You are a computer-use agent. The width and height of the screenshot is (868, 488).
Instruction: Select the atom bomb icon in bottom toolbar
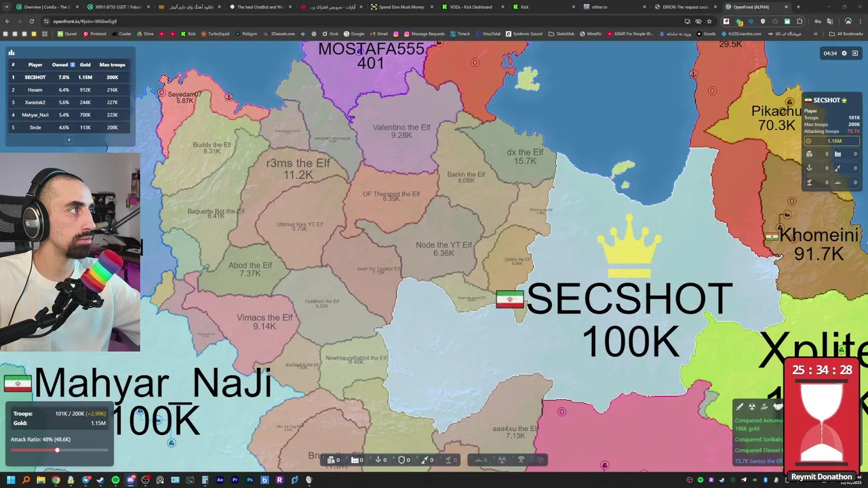click(502, 460)
